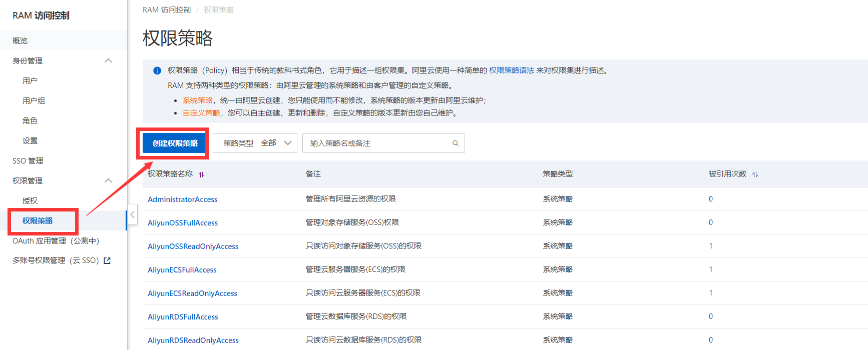The width and height of the screenshot is (868, 350).
Task: Open AliyunOSSFullAccess policy
Action: coord(183,222)
